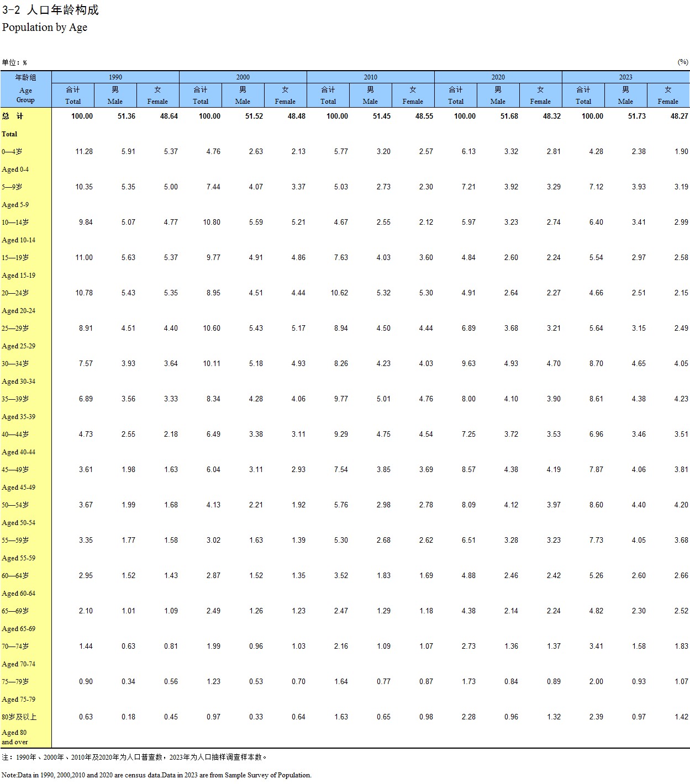
Task: Select the '80岁及以上' row label
Action: point(19,717)
